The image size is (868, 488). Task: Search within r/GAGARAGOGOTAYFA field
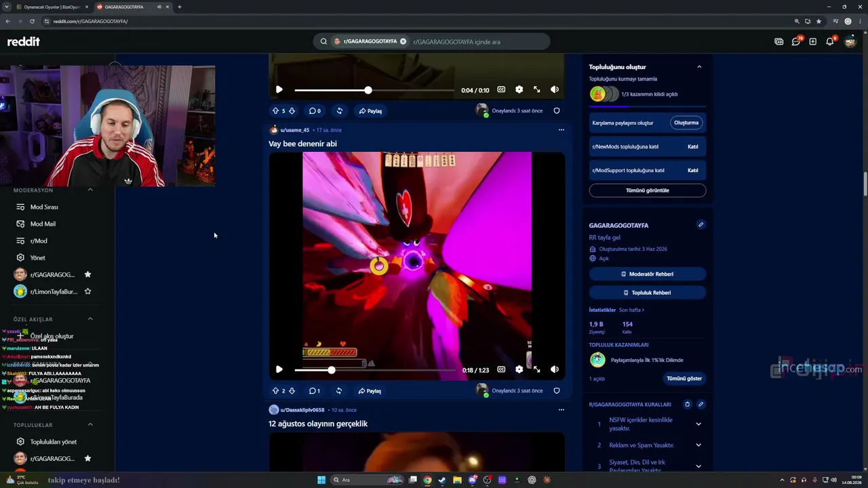tap(431, 41)
